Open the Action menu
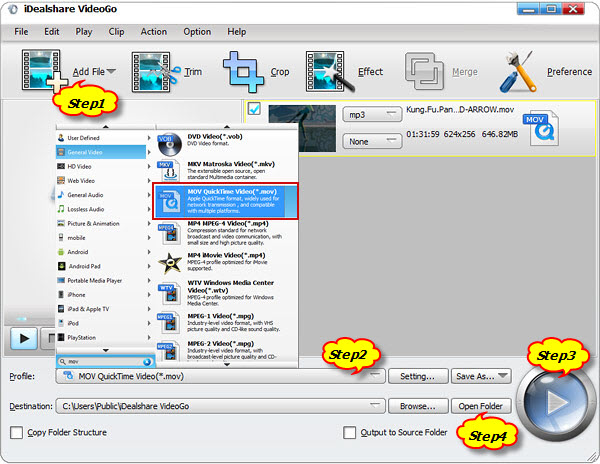Image resolution: width=600 pixels, height=464 pixels. (154, 32)
